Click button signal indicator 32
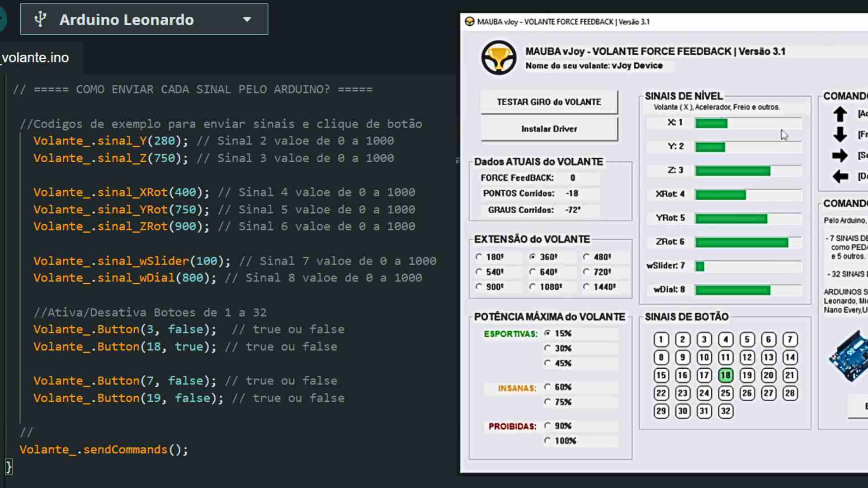868x488 pixels. (x=726, y=411)
